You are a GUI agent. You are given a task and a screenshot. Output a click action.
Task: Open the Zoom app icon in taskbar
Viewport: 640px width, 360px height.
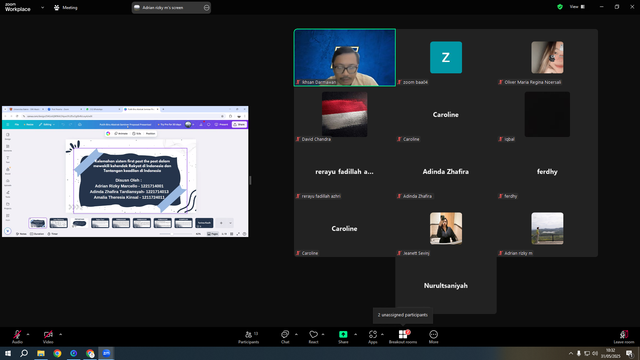pos(106,353)
